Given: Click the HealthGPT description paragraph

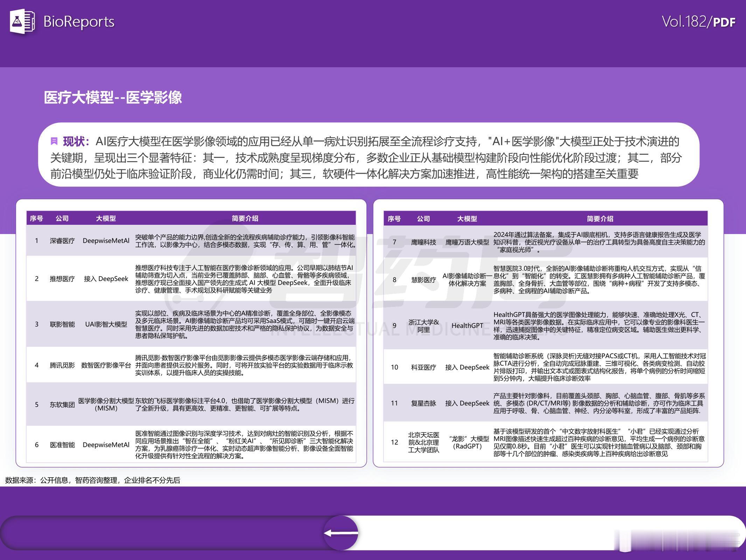Looking at the screenshot, I should 599,326.
